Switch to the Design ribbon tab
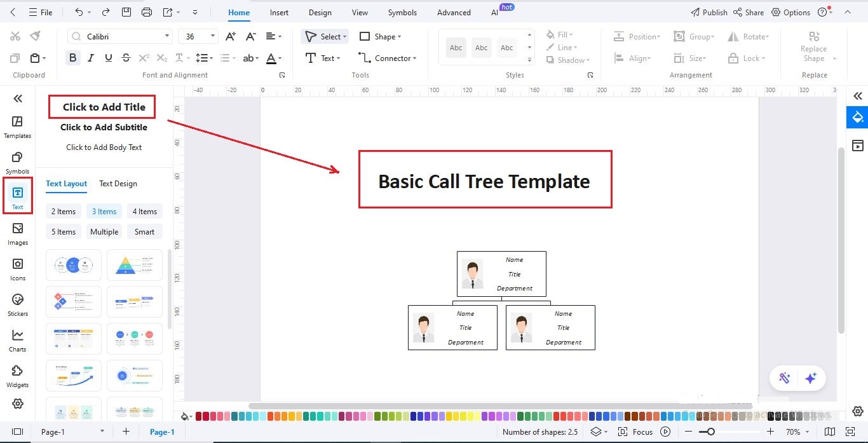This screenshot has width=868, height=443. [x=320, y=12]
